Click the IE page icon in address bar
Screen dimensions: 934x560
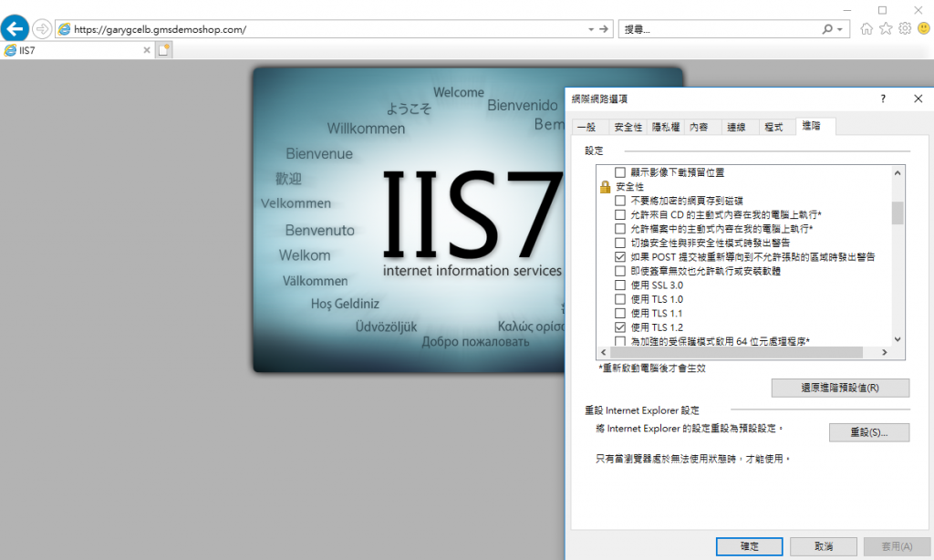[x=65, y=29]
